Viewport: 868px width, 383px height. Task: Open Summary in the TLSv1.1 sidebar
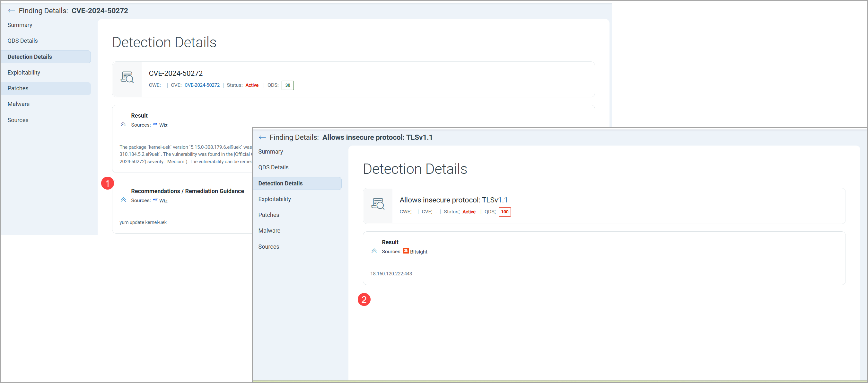pyautogui.click(x=271, y=151)
